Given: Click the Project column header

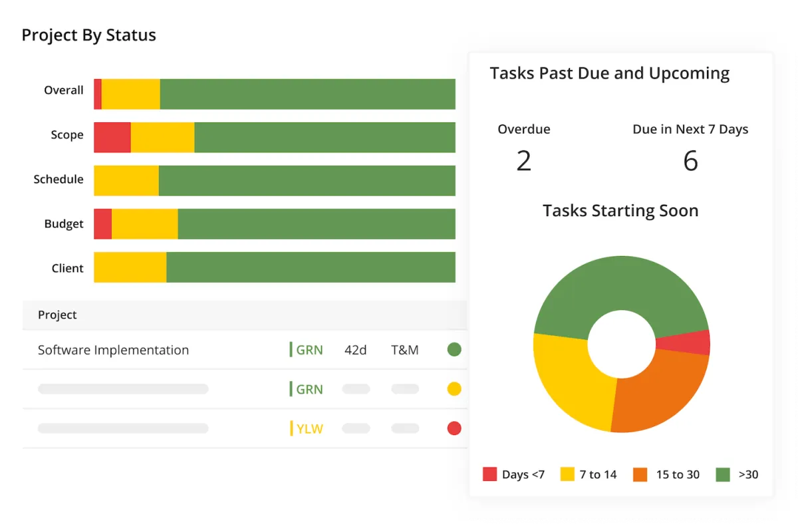Looking at the screenshot, I should [57, 315].
